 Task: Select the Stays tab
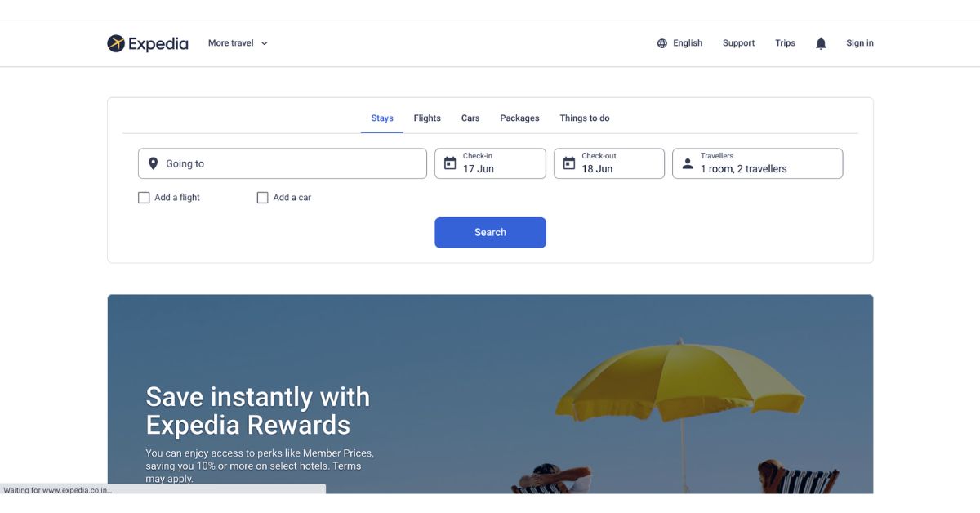point(382,118)
